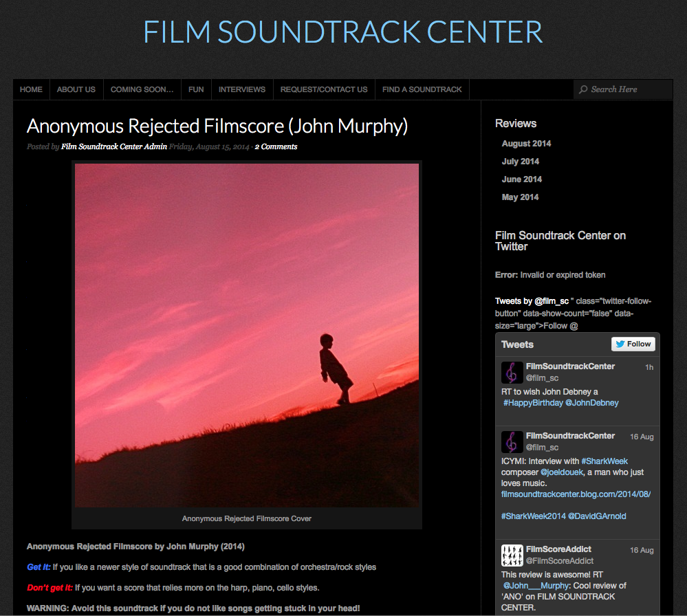The image size is (687, 616).
Task: Click @FilmScoreAddict handle
Action: click(560, 561)
